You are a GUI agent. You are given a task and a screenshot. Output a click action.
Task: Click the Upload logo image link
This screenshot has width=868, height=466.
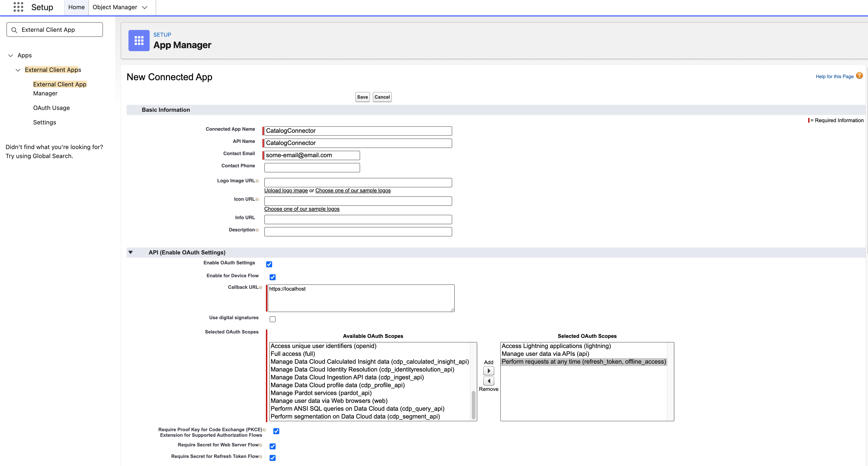coord(285,190)
